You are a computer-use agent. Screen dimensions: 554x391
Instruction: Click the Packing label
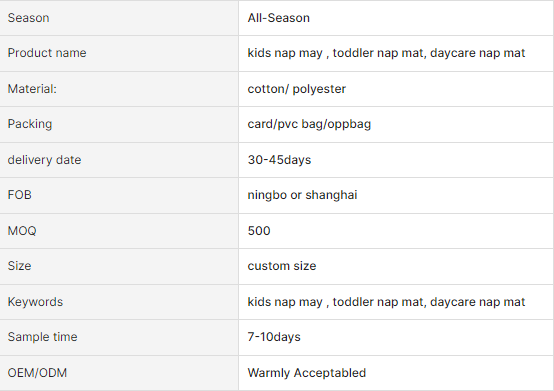click(x=30, y=124)
